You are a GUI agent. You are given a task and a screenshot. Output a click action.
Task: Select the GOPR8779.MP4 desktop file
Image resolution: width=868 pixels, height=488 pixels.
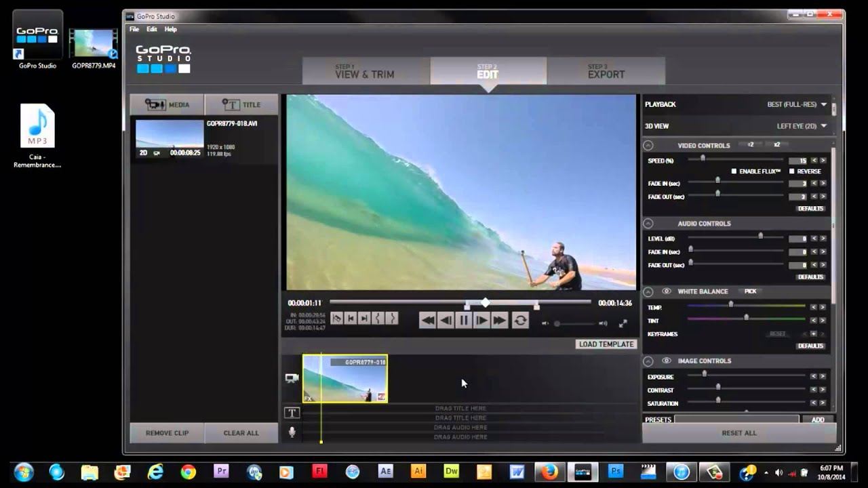[x=94, y=49]
